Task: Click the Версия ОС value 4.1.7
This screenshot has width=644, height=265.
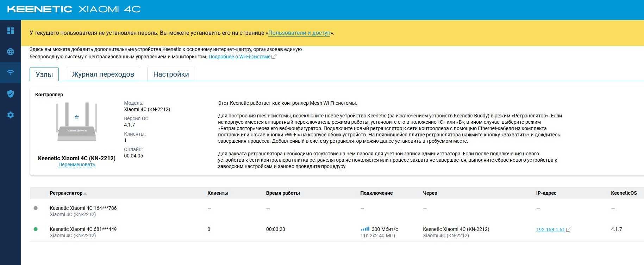Action: 130,125
